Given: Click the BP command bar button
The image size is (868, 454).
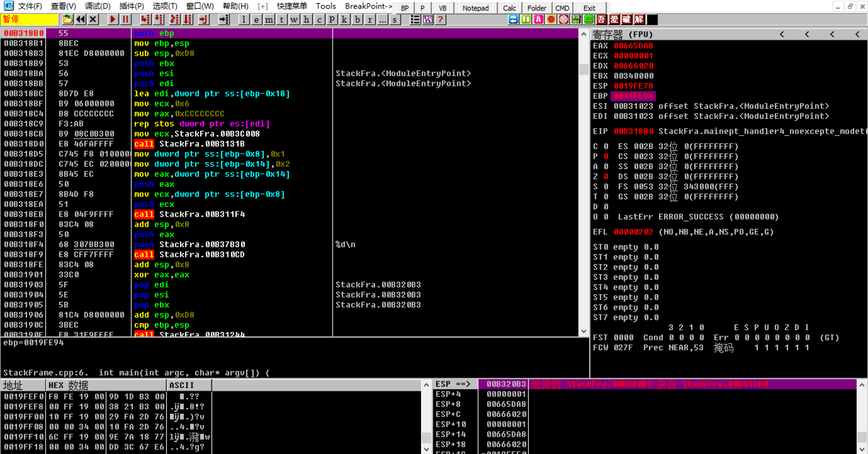Looking at the screenshot, I should pyautogui.click(x=405, y=8).
